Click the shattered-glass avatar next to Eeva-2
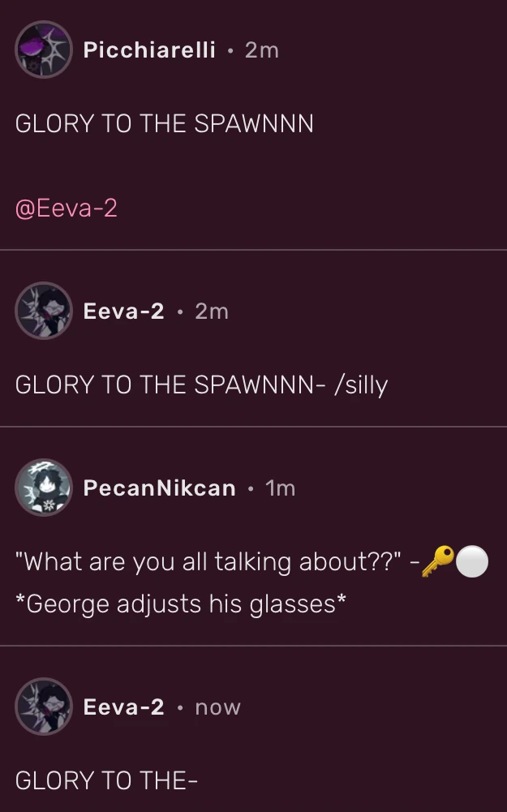The width and height of the screenshot is (507, 812). (x=44, y=311)
